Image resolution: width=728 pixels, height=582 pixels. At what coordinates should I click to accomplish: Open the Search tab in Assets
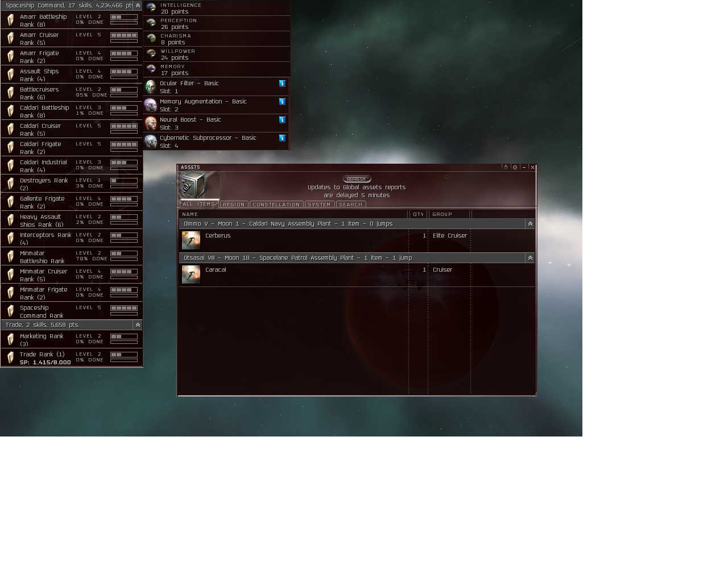[351, 205]
